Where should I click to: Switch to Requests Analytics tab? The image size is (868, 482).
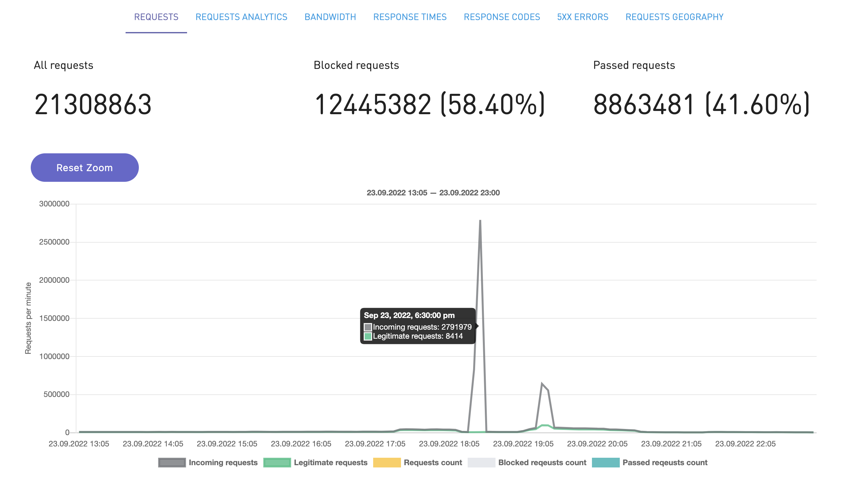point(241,17)
